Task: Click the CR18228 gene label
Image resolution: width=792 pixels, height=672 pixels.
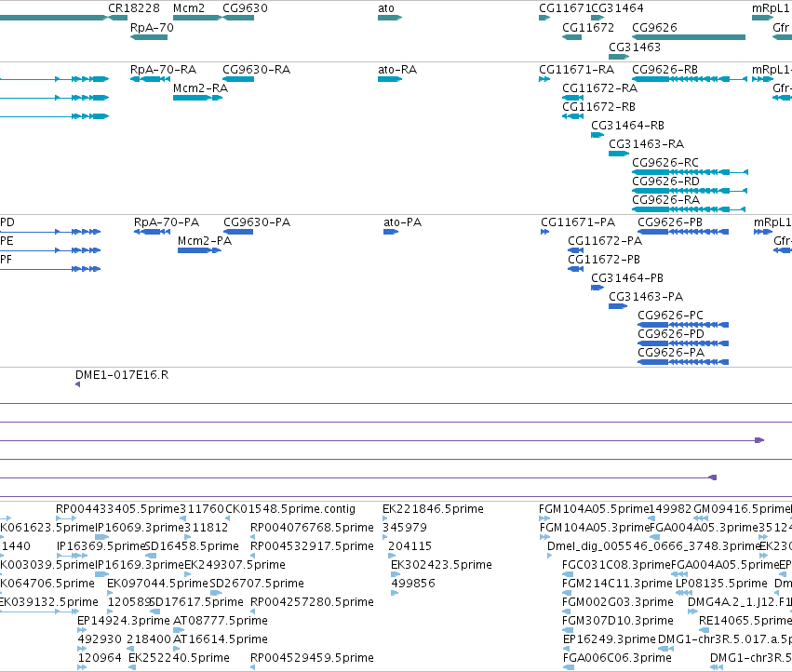Action: 134,8
